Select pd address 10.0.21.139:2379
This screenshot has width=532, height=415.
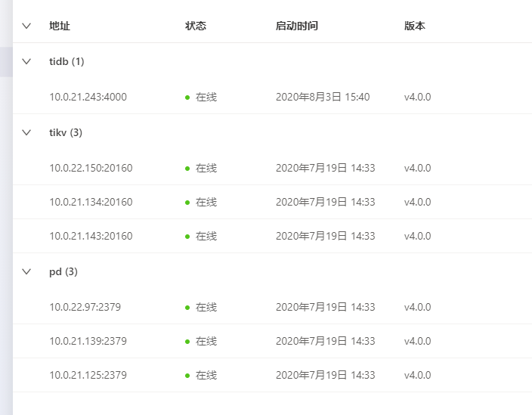tap(88, 341)
